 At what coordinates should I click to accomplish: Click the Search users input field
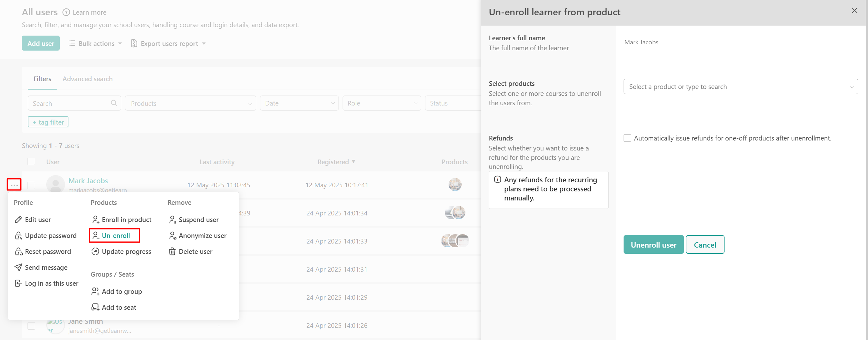[x=70, y=103]
